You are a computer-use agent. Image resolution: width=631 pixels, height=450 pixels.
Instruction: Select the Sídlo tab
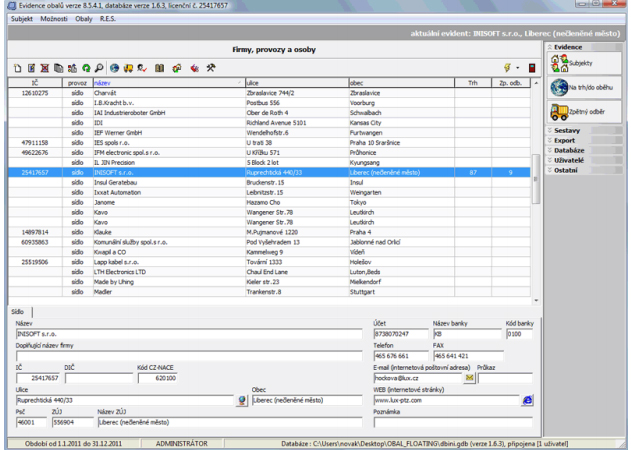pyautogui.click(x=18, y=312)
